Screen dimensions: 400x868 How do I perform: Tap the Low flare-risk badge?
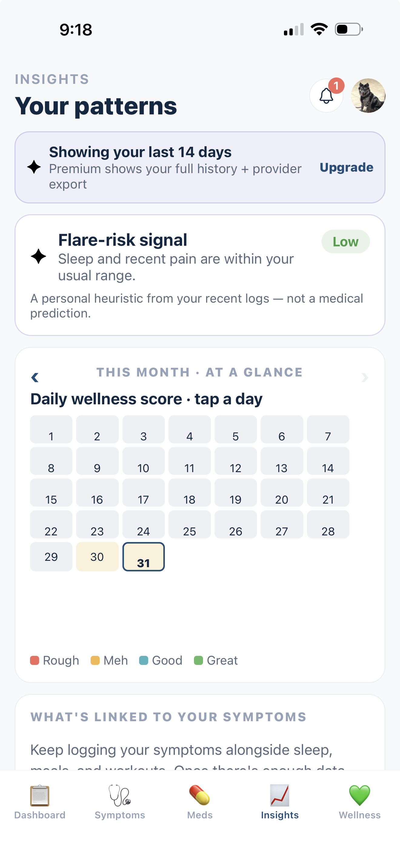tap(345, 242)
